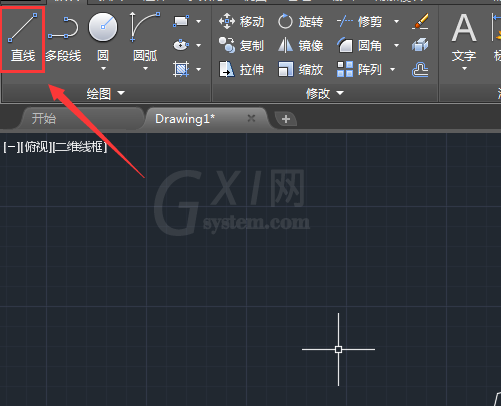
Task: Select the 文字 text tool
Action: point(464,37)
